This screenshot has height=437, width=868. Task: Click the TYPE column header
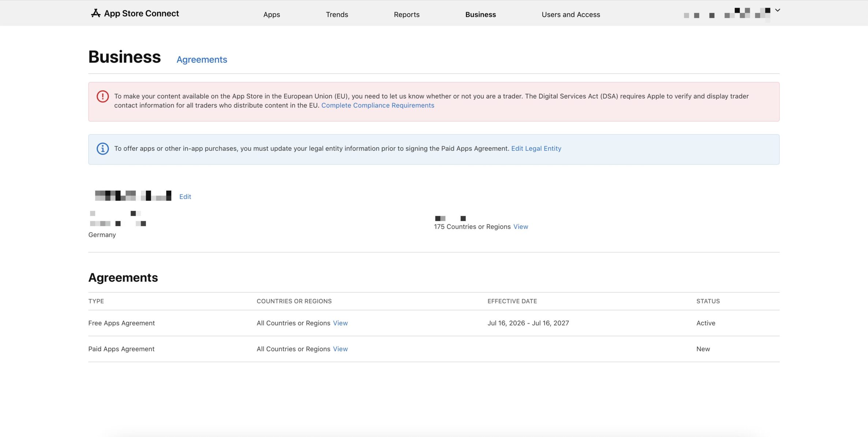click(x=96, y=301)
